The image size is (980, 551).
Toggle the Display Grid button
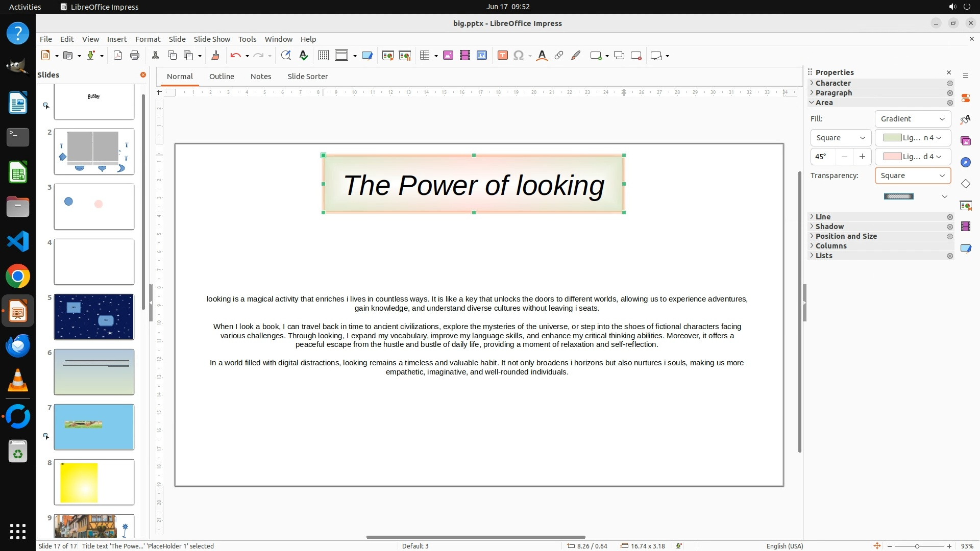click(323, 56)
